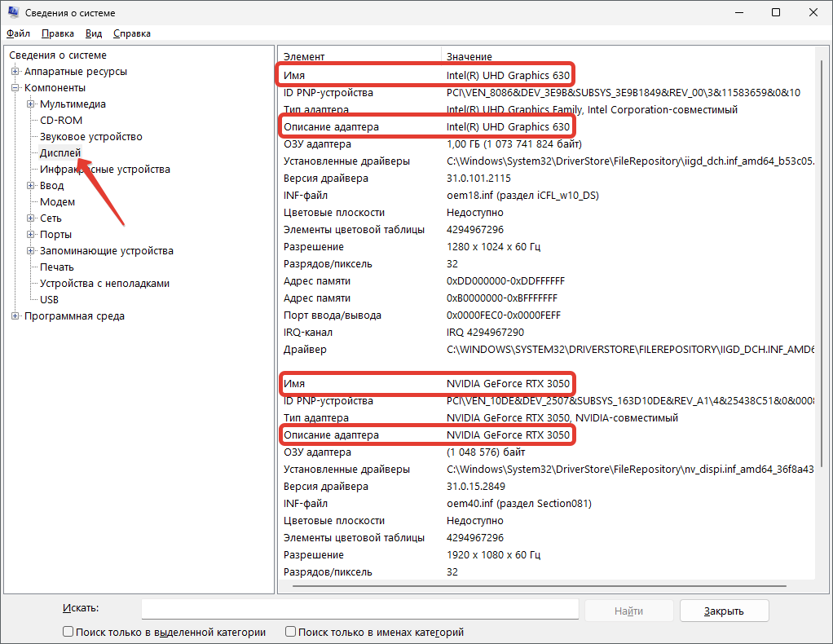Select the USB tree item

(x=49, y=300)
